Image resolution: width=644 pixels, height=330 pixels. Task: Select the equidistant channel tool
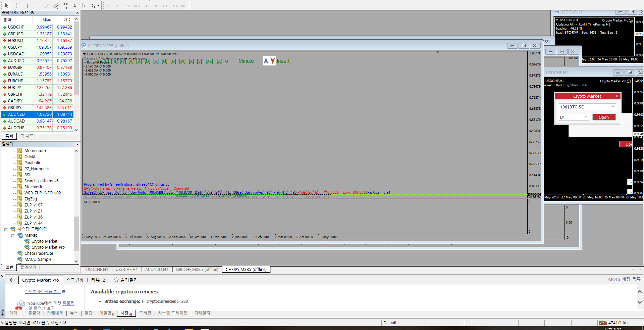coord(56,6)
